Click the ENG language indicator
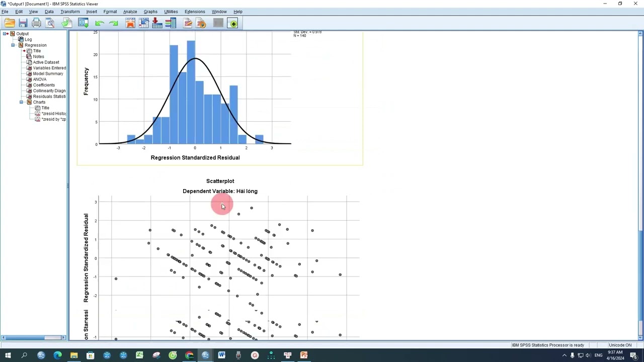Image resolution: width=644 pixels, height=362 pixels. 598,355
